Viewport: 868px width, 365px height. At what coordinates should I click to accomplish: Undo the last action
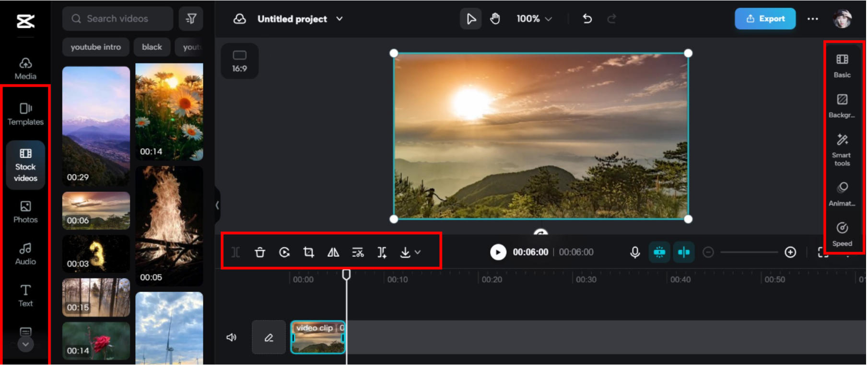point(587,19)
